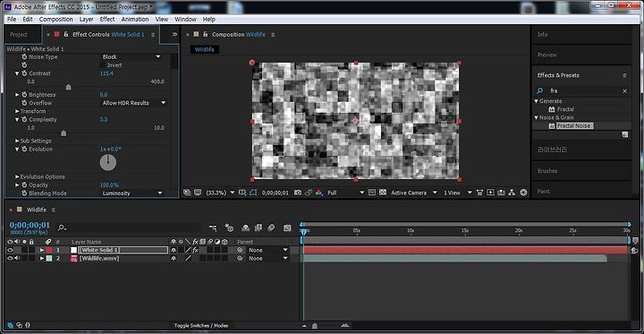Image resolution: width=644 pixels, height=334 pixels.
Task: Expand the Transform group
Action: coord(17,111)
